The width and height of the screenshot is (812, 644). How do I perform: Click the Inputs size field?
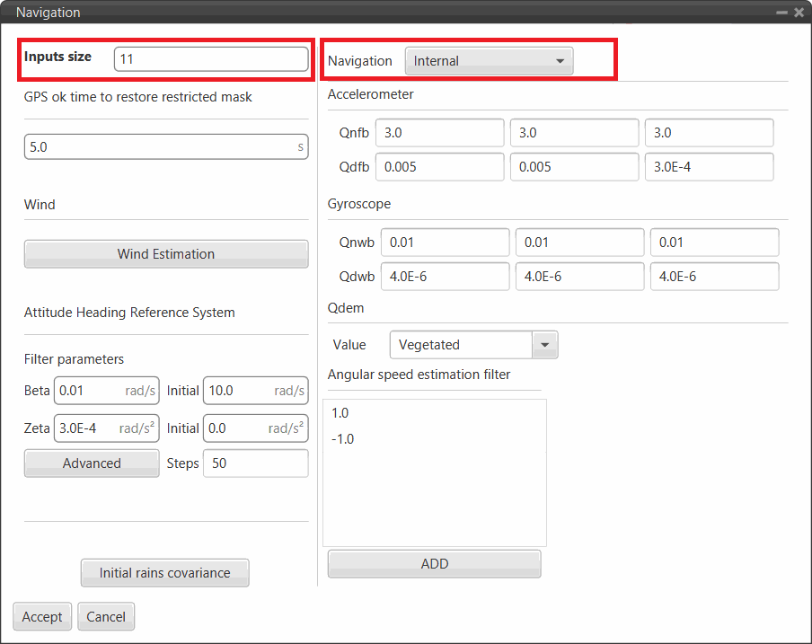[x=211, y=58]
